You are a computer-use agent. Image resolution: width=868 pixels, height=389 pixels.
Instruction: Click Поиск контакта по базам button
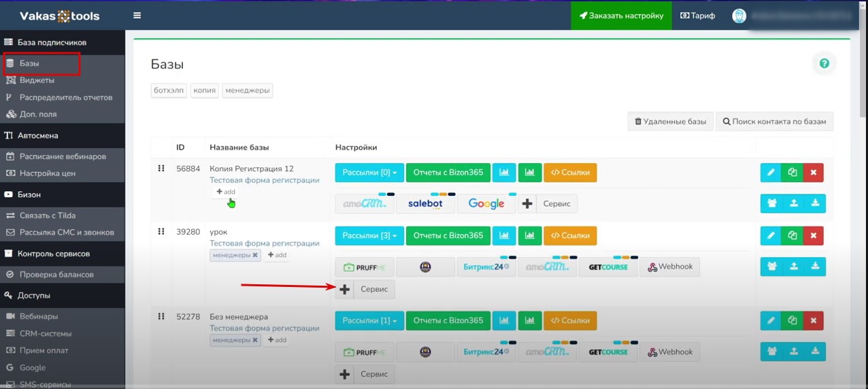[774, 122]
